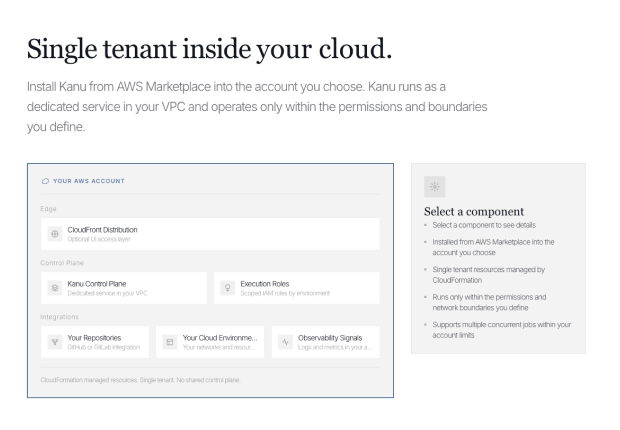Click "Dedicated service in your VPC" subtitle
620x430 pixels.
pos(107,294)
